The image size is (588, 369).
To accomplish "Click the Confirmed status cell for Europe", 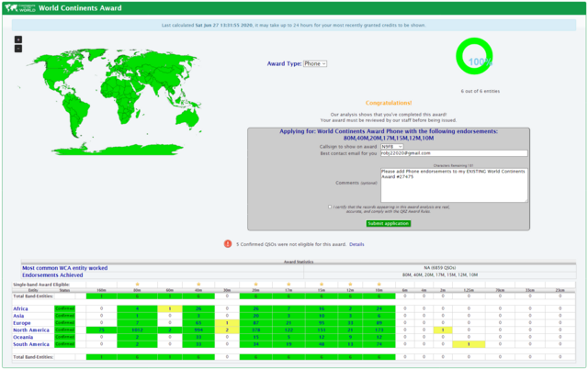I will pos(65,323).
